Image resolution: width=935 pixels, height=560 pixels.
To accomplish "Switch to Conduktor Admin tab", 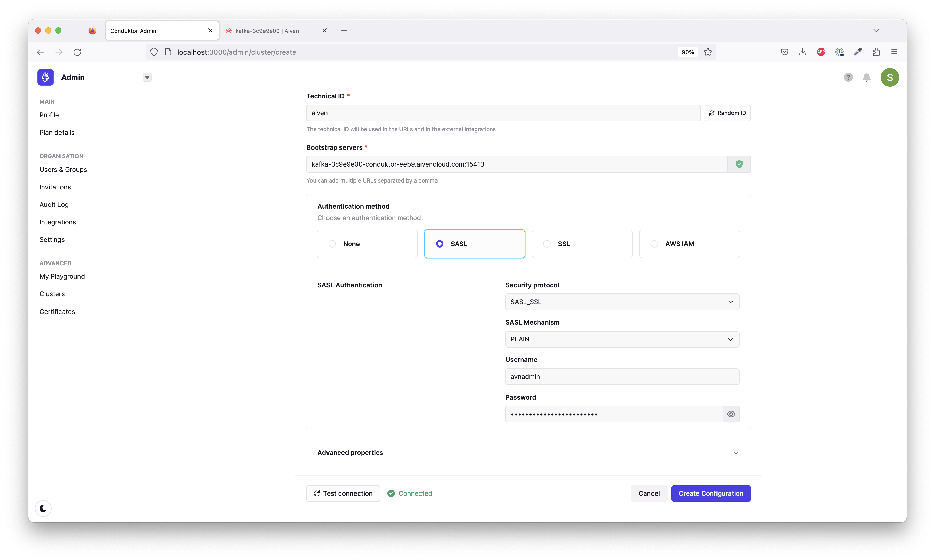I will point(162,30).
